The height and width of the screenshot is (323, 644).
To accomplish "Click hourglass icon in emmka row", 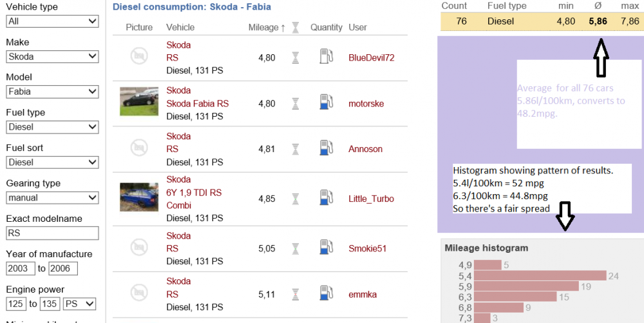I will [296, 294].
